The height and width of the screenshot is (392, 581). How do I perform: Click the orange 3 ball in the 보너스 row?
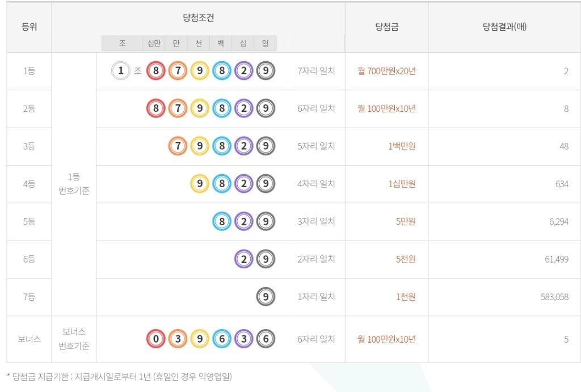tap(178, 339)
